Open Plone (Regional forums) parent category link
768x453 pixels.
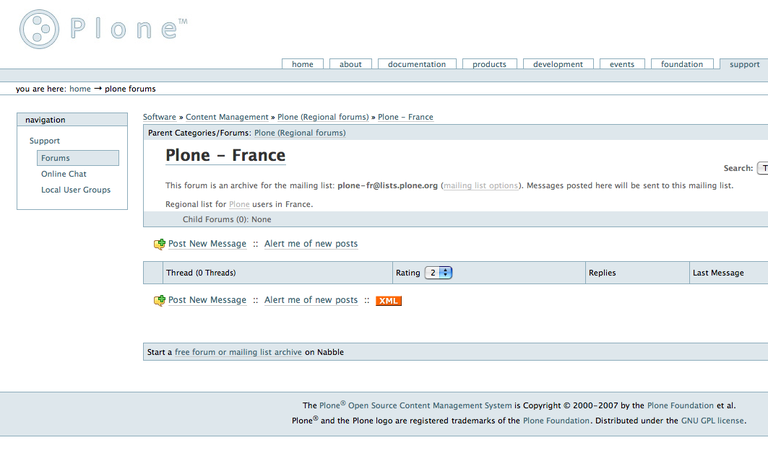click(x=300, y=133)
